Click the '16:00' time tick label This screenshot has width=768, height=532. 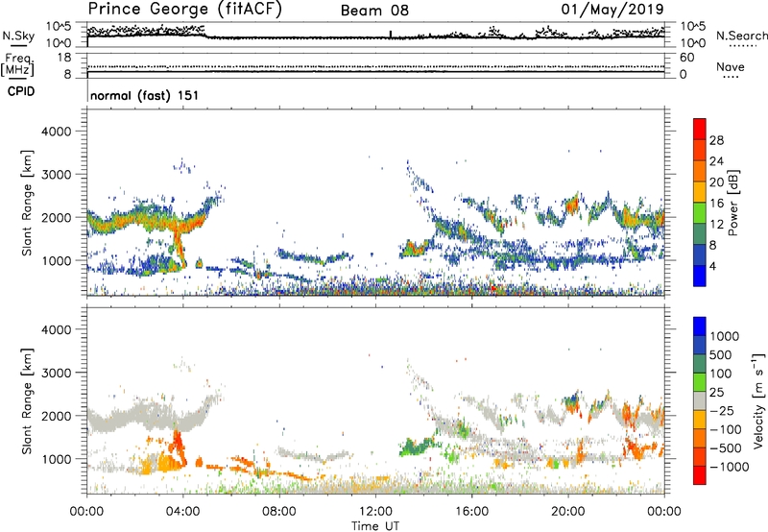point(471,512)
